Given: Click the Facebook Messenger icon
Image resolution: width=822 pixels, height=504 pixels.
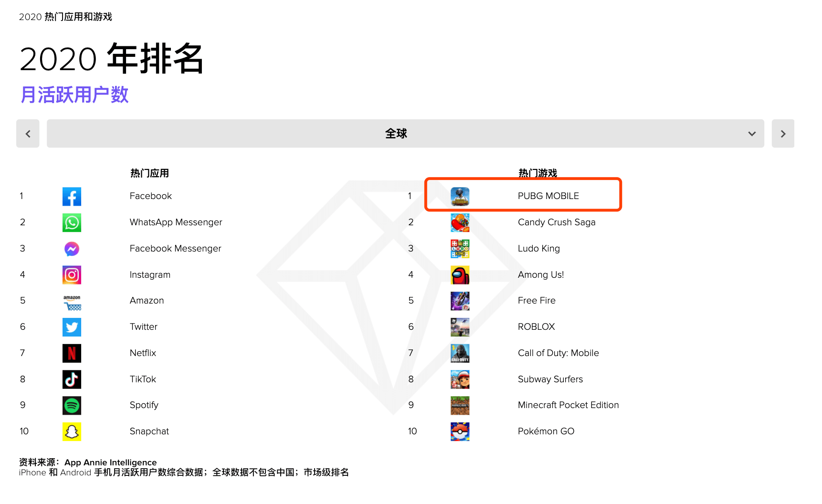Looking at the screenshot, I should [72, 249].
